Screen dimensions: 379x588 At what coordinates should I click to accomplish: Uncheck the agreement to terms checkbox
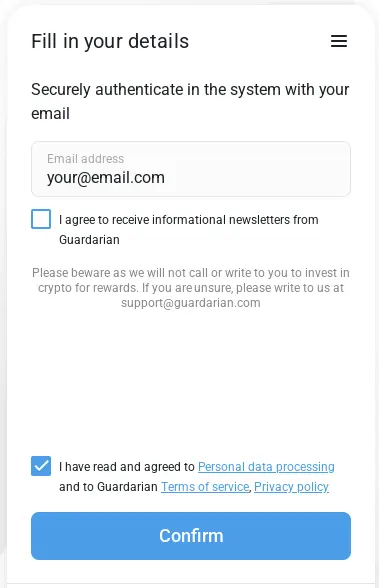coord(41,466)
